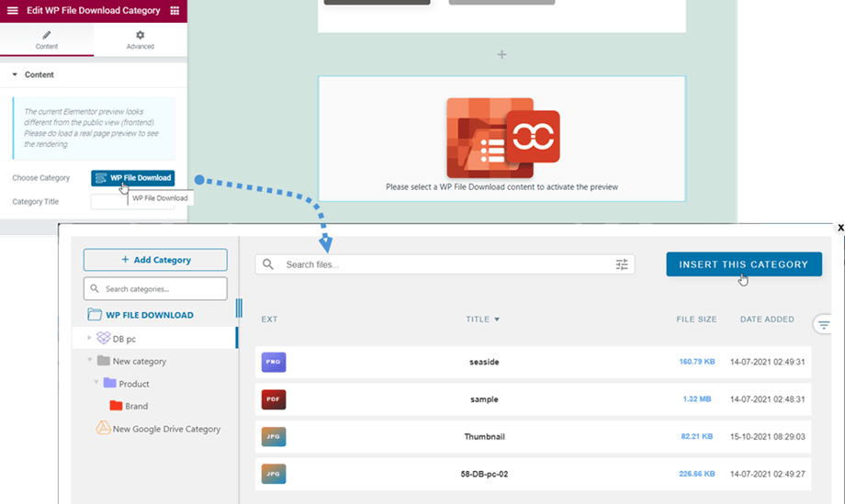845x504 pixels.
Task: Collapse the Product subcategory
Action: tap(96, 384)
